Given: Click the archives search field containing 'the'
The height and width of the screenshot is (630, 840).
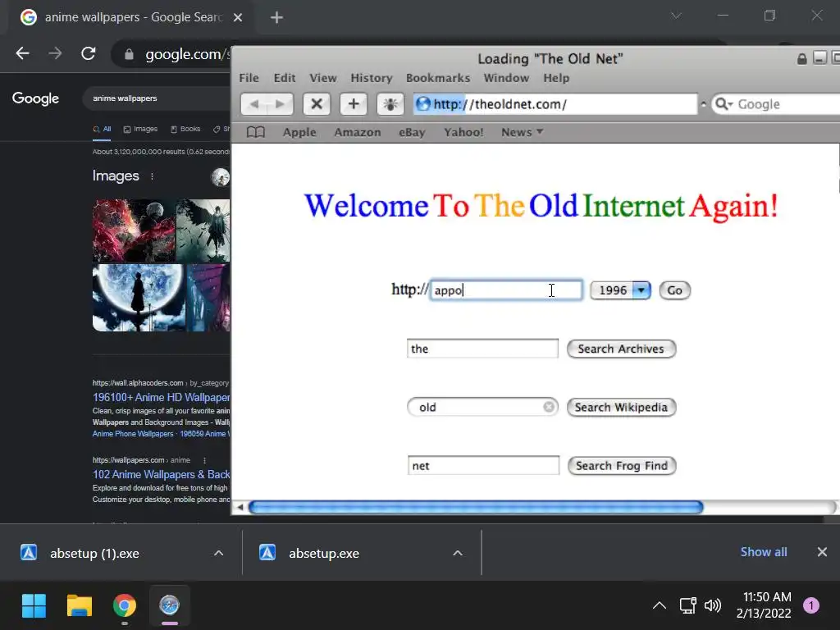Looking at the screenshot, I should click(482, 349).
